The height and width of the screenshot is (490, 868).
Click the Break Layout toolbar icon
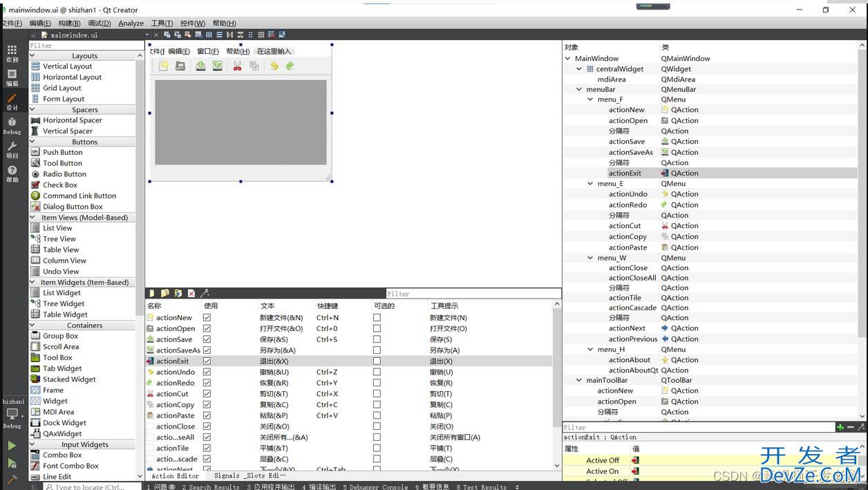click(x=271, y=35)
